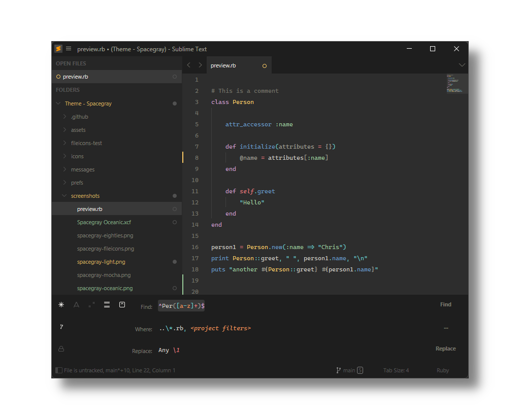Open the tab list dropdown arrow
The height and width of the screenshot is (420, 520).
click(462, 65)
